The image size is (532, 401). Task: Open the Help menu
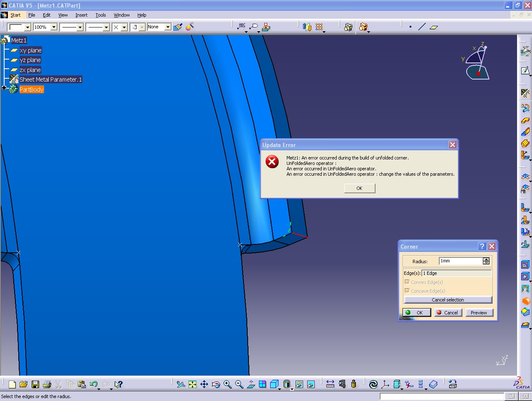click(x=142, y=15)
